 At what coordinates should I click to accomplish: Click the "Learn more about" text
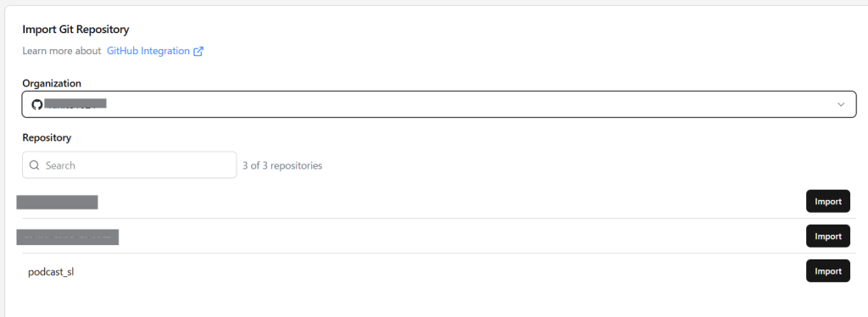pyautogui.click(x=62, y=51)
